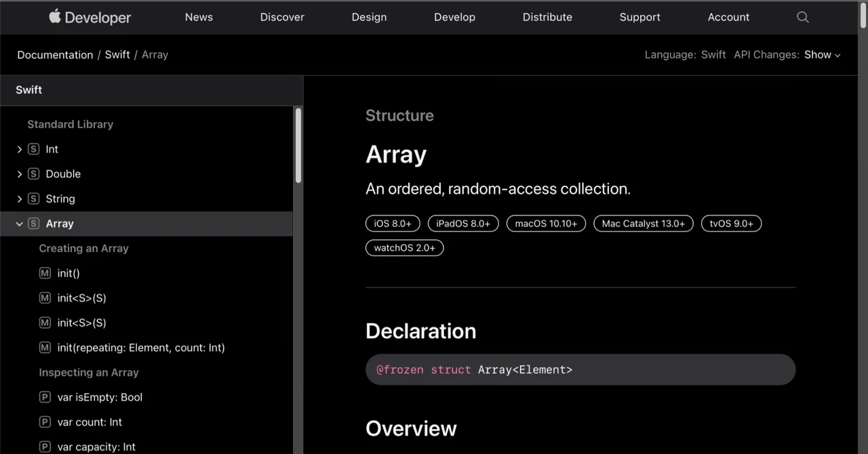Open the Develop menu
Screen dimensions: 868x454
(x=454, y=17)
